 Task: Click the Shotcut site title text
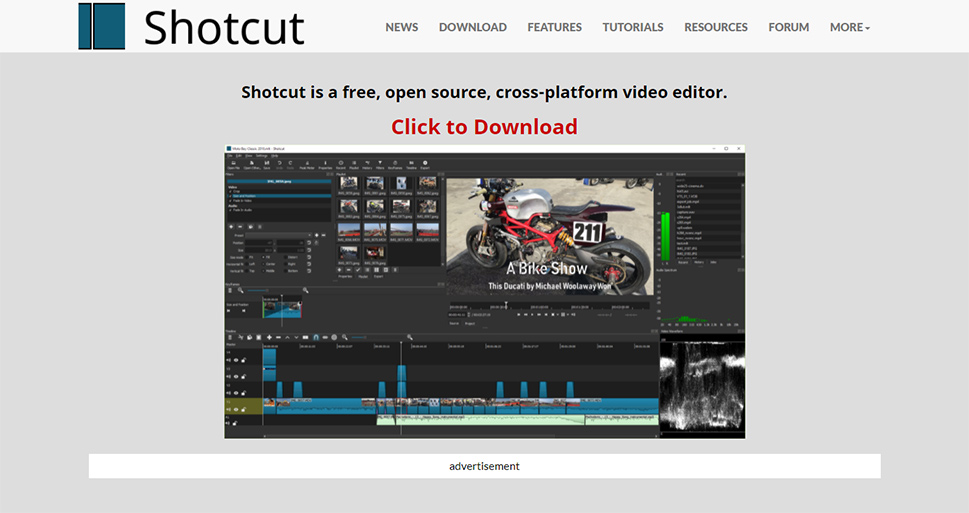pos(224,27)
